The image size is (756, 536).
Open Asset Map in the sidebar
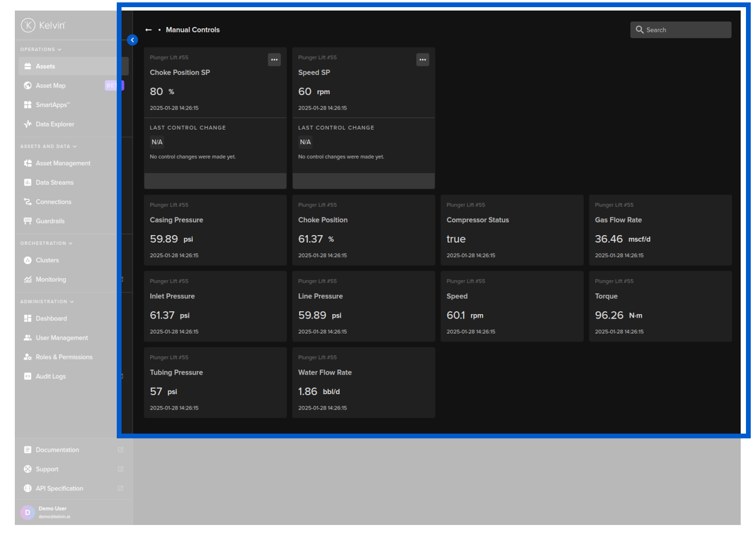coord(51,86)
